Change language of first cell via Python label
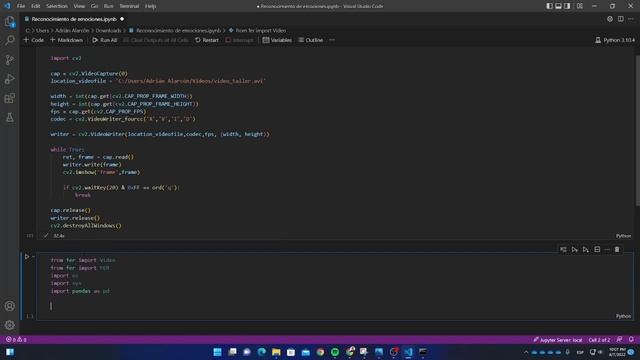The width and height of the screenshot is (640, 360). (623, 236)
